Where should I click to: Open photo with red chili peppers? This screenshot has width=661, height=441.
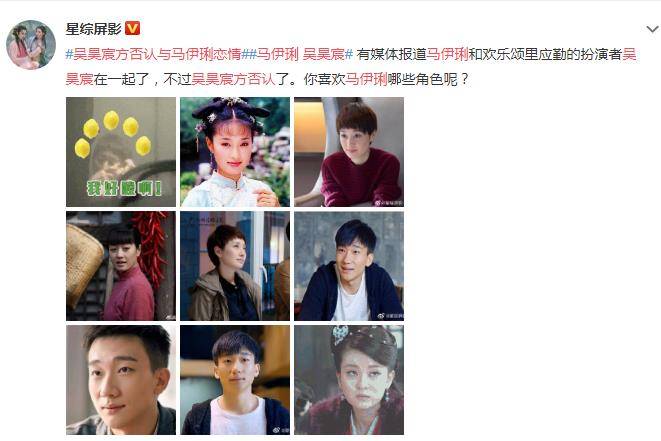click(121, 266)
